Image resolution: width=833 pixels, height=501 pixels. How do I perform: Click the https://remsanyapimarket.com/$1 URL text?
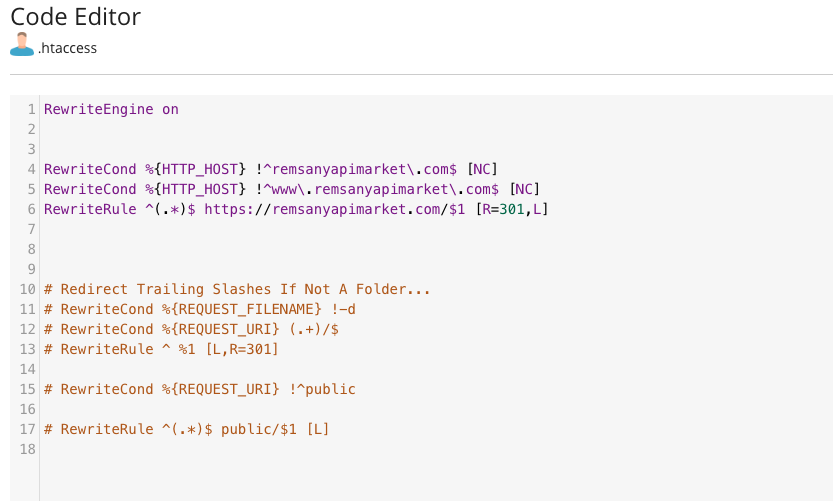click(x=335, y=209)
